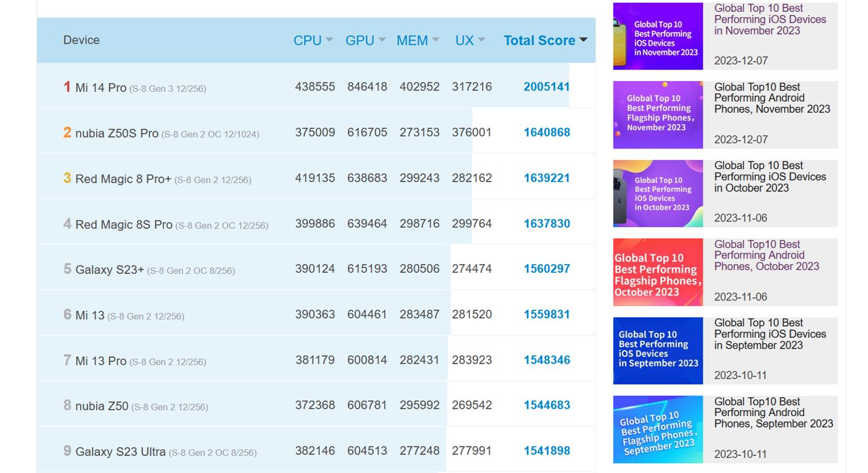Open Flagship Phones September 2023 thumbnail
This screenshot has width=868, height=473.
658,429
